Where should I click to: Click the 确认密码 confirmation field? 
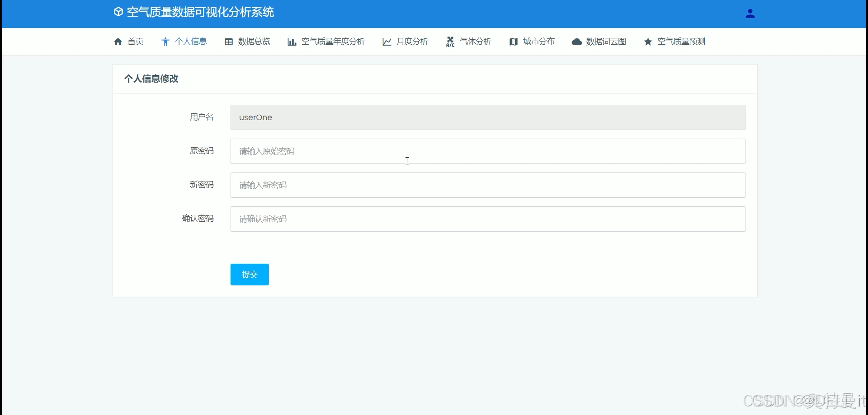487,219
